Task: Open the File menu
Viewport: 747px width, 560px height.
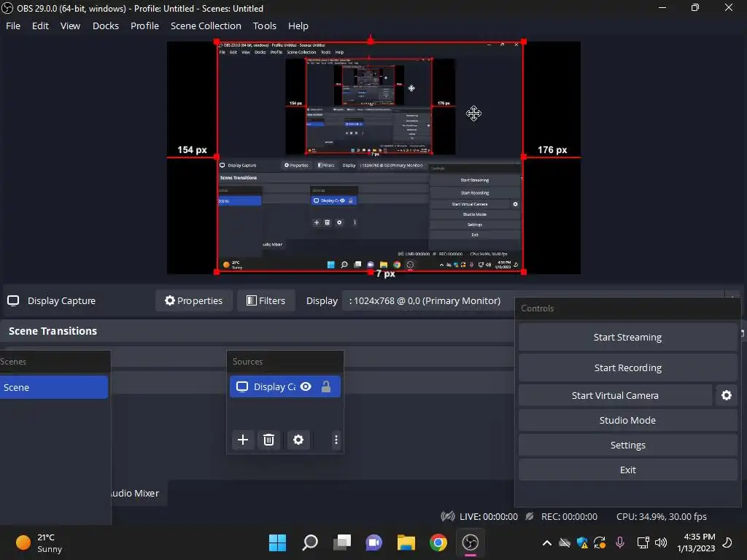Action: 13,26
